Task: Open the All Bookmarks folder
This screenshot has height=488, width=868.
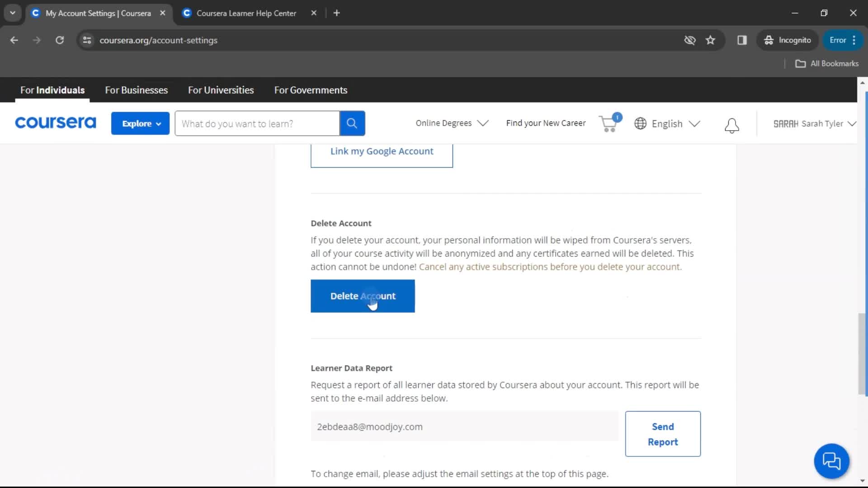Action: click(827, 64)
